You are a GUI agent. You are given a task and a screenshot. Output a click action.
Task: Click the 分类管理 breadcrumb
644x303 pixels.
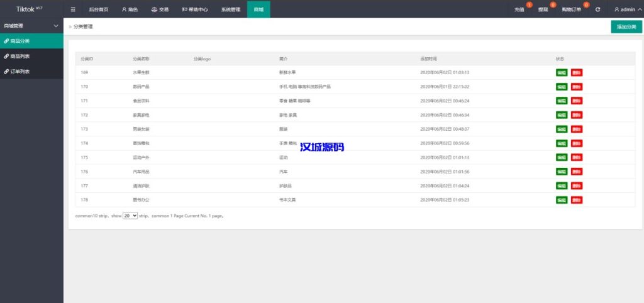coord(83,26)
